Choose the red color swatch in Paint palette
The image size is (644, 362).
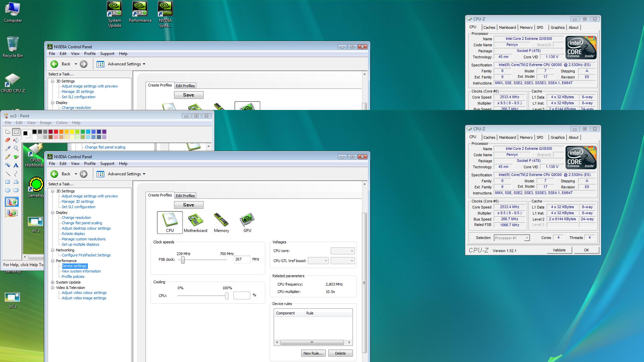(x=56, y=132)
